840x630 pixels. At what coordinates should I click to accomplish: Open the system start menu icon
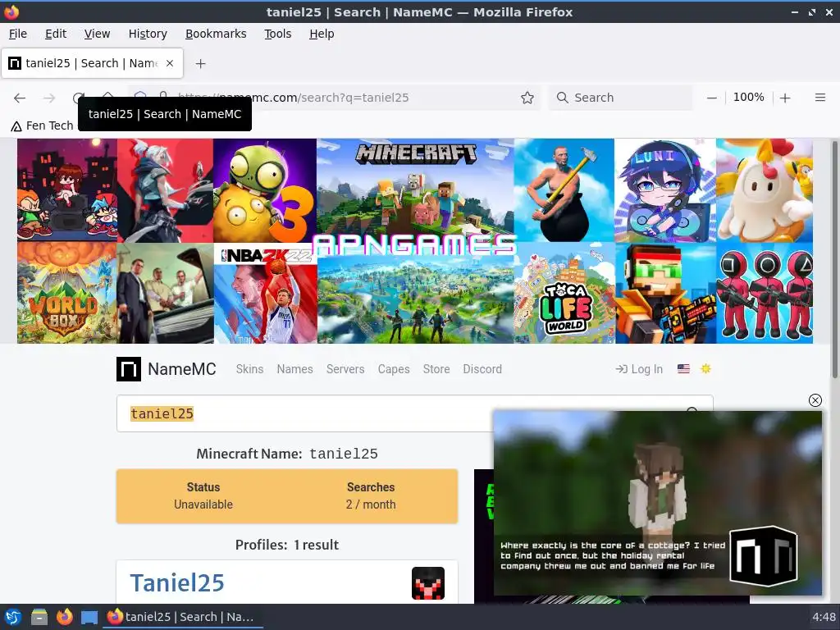pyautogui.click(x=13, y=617)
